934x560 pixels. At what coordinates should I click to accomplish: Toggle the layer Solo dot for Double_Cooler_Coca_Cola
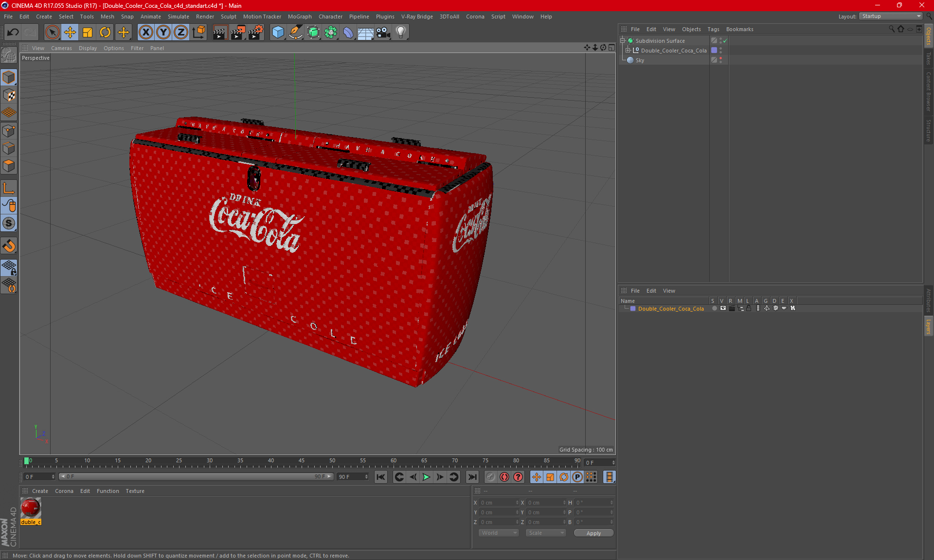point(714,308)
